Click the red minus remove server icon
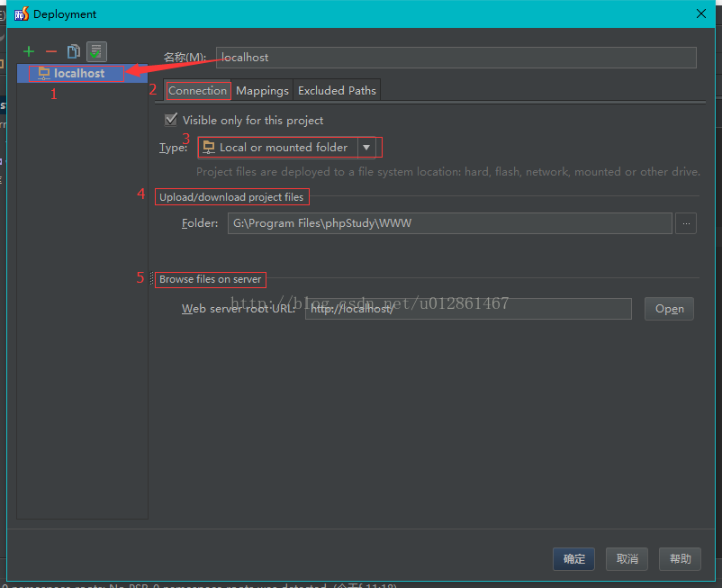Screen dimensions: 722x588 [x=51, y=52]
